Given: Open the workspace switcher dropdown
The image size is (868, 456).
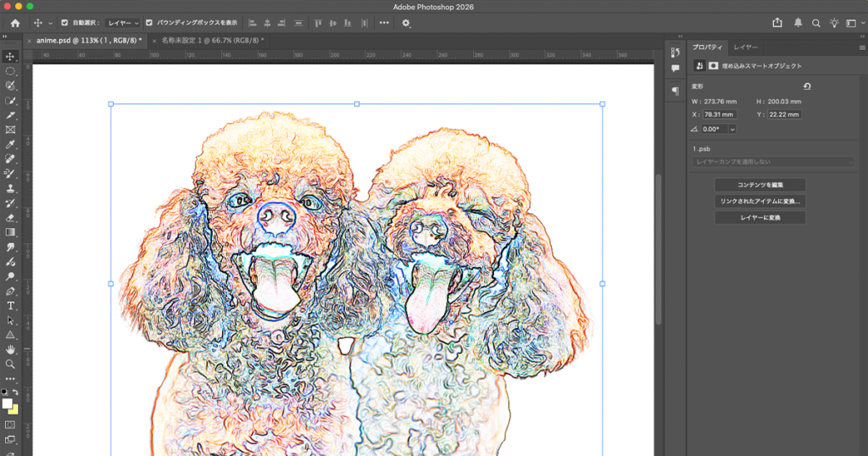Looking at the screenshot, I should click(854, 23).
